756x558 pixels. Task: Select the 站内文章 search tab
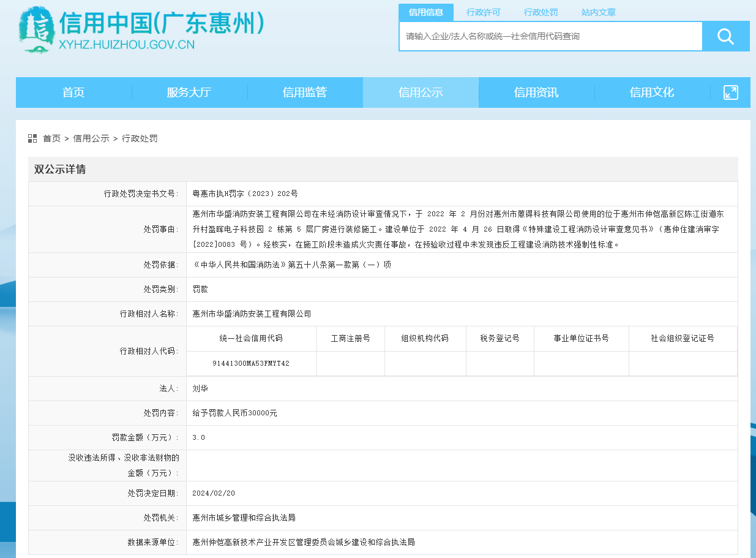(599, 12)
